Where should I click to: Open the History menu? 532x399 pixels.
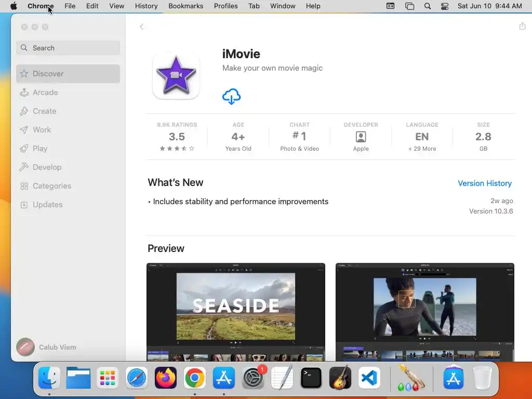click(x=146, y=6)
